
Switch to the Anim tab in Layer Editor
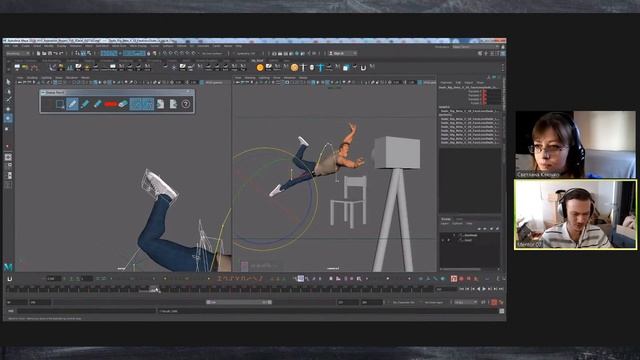459,219
